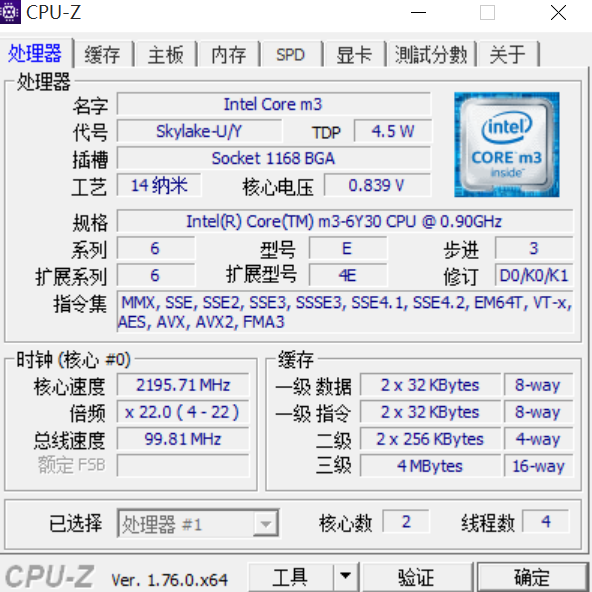
Task: Switch to the 显卡 tab
Action: (x=354, y=54)
